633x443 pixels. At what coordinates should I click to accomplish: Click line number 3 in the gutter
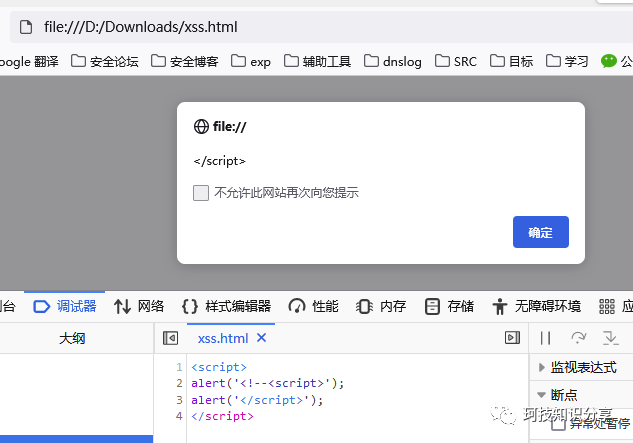click(179, 400)
